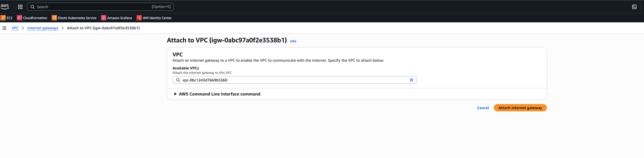Clear the selected VPC with X
The width and height of the screenshot is (644, 158).
click(x=411, y=80)
